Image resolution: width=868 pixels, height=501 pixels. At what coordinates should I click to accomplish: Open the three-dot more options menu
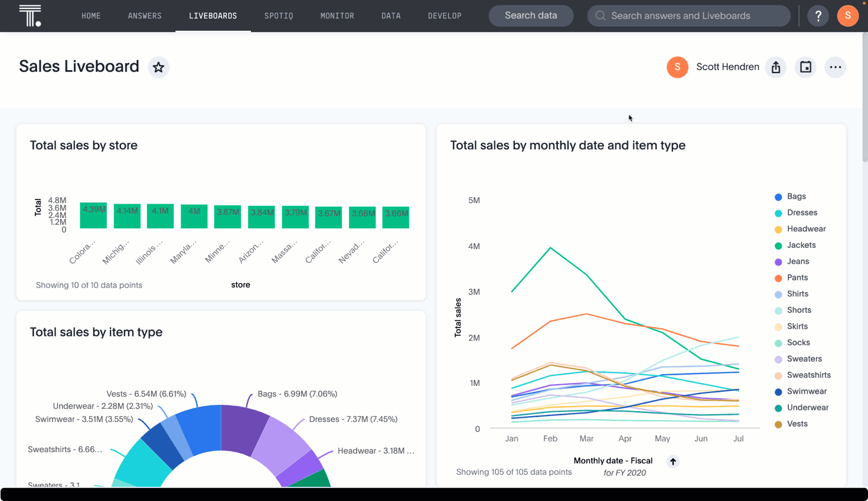[835, 67]
